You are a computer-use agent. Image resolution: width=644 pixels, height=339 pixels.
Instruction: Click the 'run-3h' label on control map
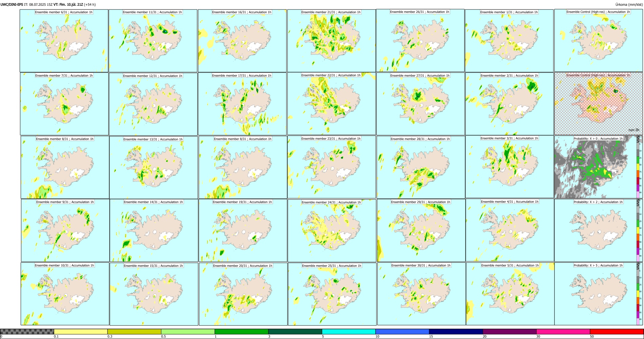(x=634, y=130)
